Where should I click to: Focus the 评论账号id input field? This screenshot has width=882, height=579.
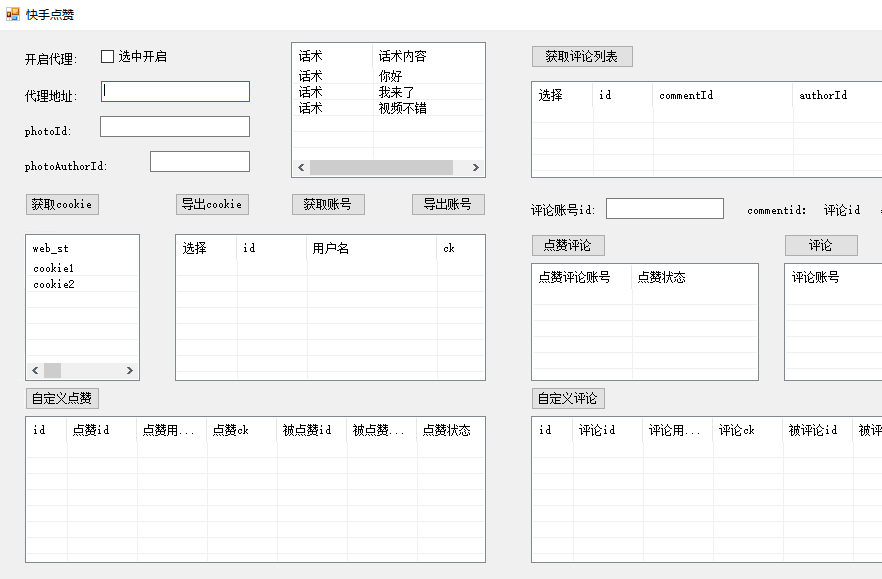pyautogui.click(x=665, y=209)
